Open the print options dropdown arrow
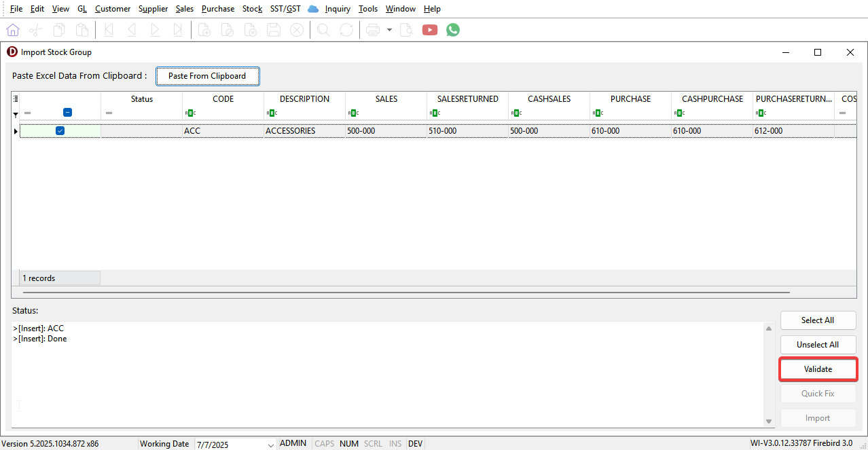Image resolution: width=868 pixels, height=450 pixels. [389, 30]
